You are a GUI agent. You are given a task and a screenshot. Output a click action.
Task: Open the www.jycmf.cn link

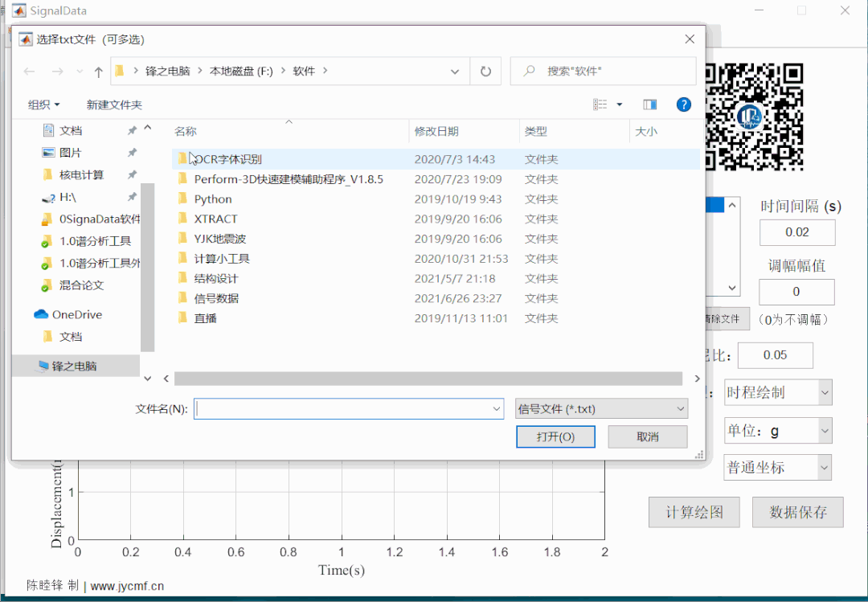(x=129, y=585)
